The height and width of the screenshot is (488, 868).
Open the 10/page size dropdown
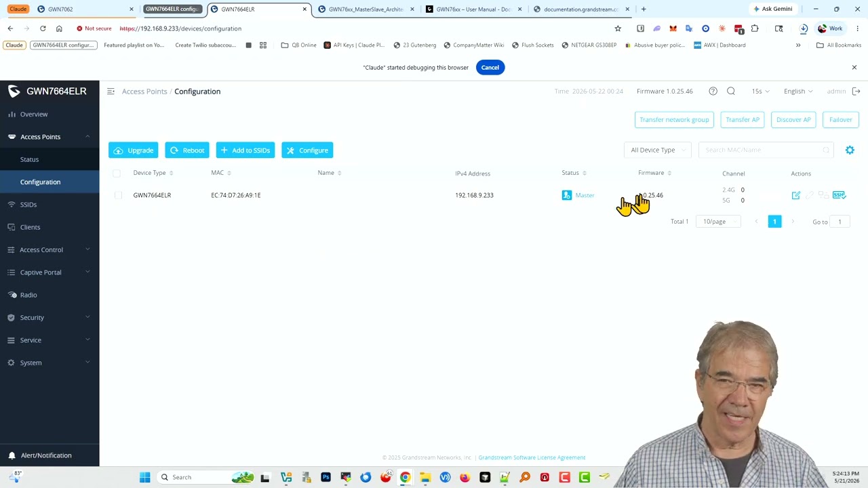point(718,222)
